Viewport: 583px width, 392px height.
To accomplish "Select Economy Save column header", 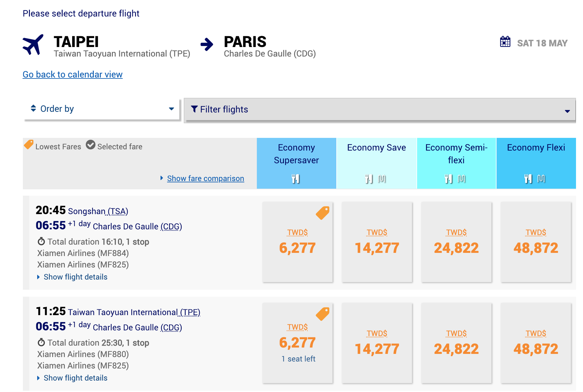I will pyautogui.click(x=377, y=163).
